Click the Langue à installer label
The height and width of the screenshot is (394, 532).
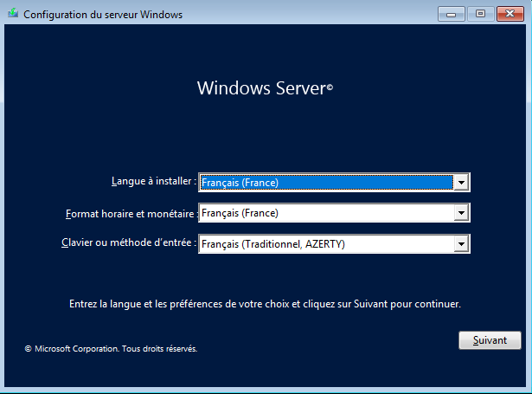153,182
